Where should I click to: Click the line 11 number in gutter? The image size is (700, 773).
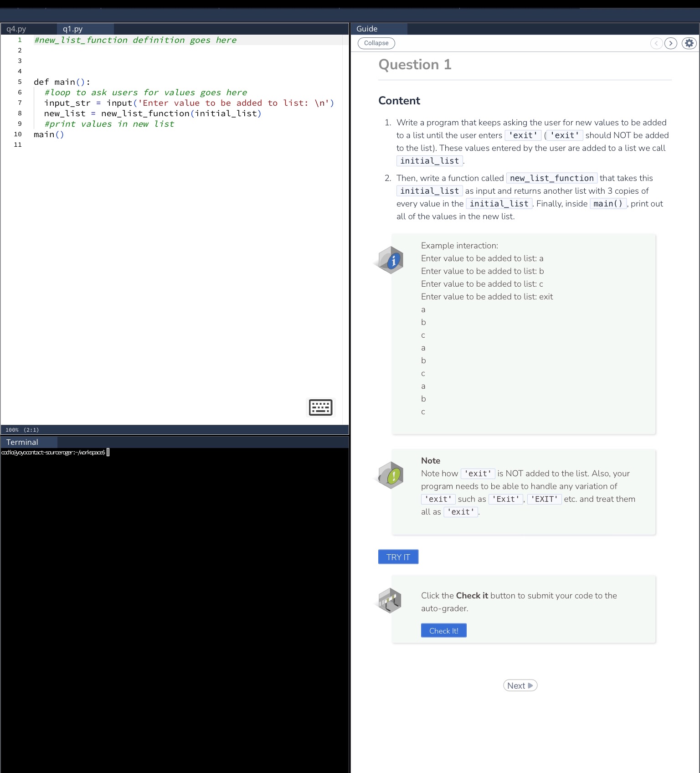(x=18, y=145)
